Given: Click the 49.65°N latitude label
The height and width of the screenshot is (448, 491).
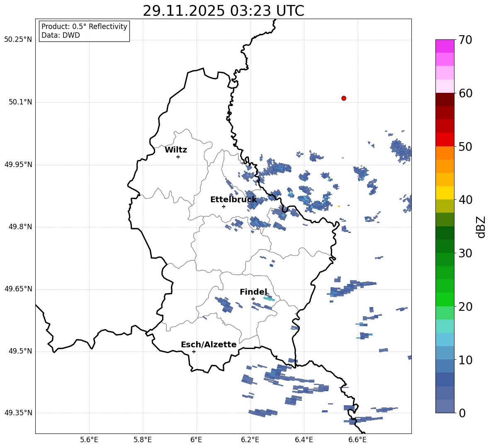Looking at the screenshot, I should [18, 289].
